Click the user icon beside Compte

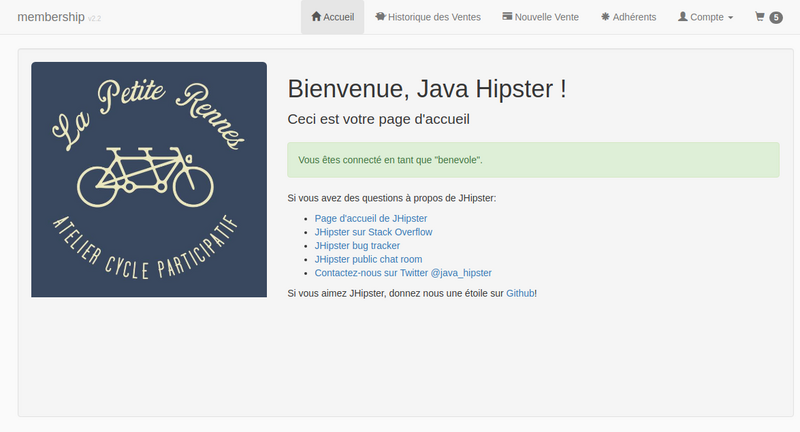[683, 17]
